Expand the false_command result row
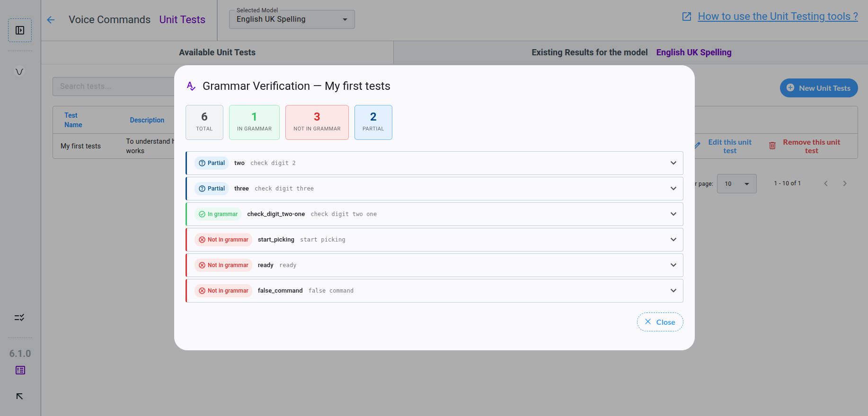This screenshot has width=868, height=416. [673, 291]
